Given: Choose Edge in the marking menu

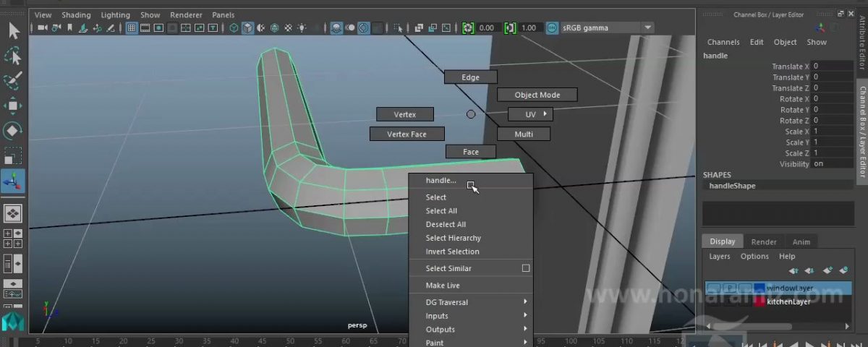Looking at the screenshot, I should [x=471, y=77].
